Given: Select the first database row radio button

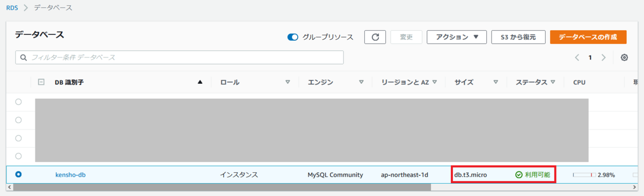Looking at the screenshot, I should (x=19, y=101).
